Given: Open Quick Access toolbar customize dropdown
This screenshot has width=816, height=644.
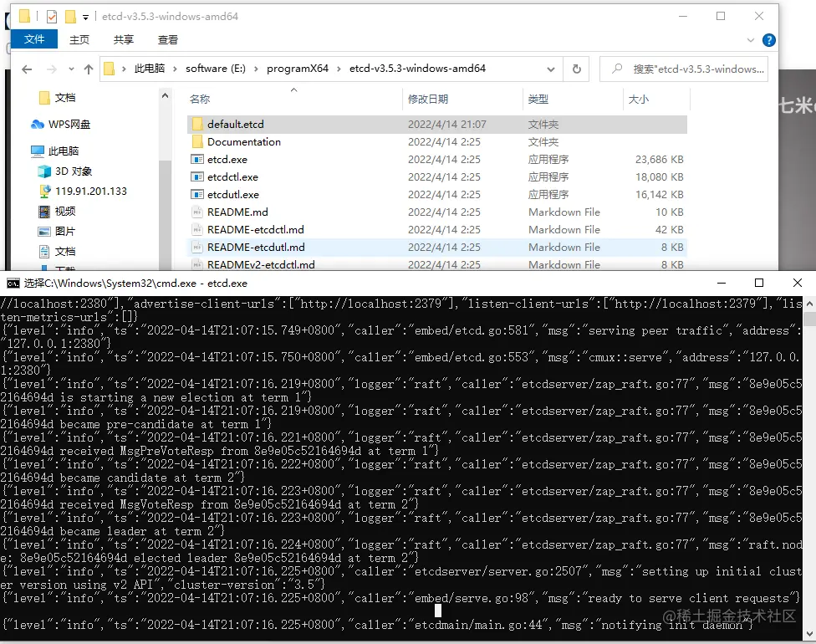Looking at the screenshot, I should 85,18.
